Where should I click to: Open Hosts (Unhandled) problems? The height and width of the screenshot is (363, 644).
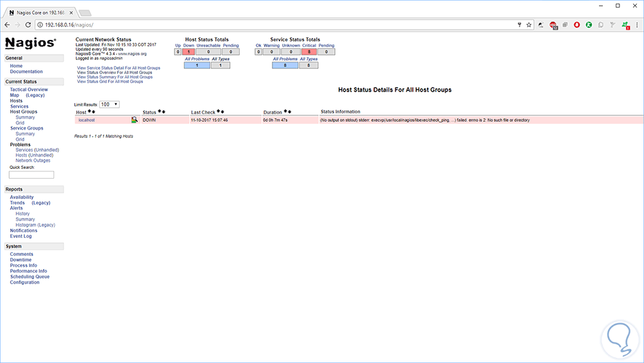(x=34, y=155)
